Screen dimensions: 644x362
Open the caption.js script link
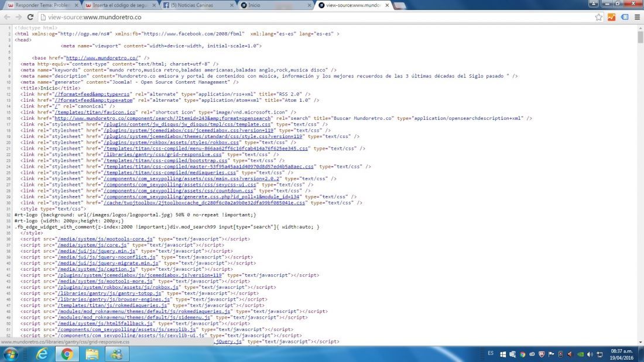coord(97,269)
